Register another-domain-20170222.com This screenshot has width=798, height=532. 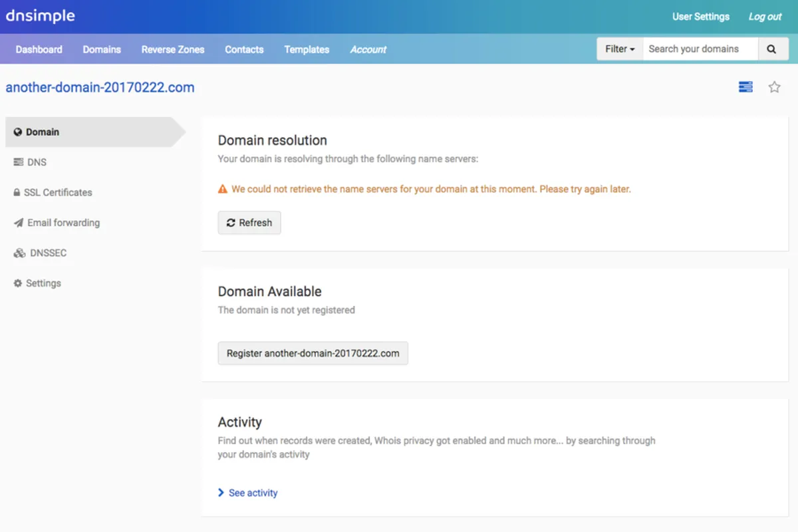313,353
